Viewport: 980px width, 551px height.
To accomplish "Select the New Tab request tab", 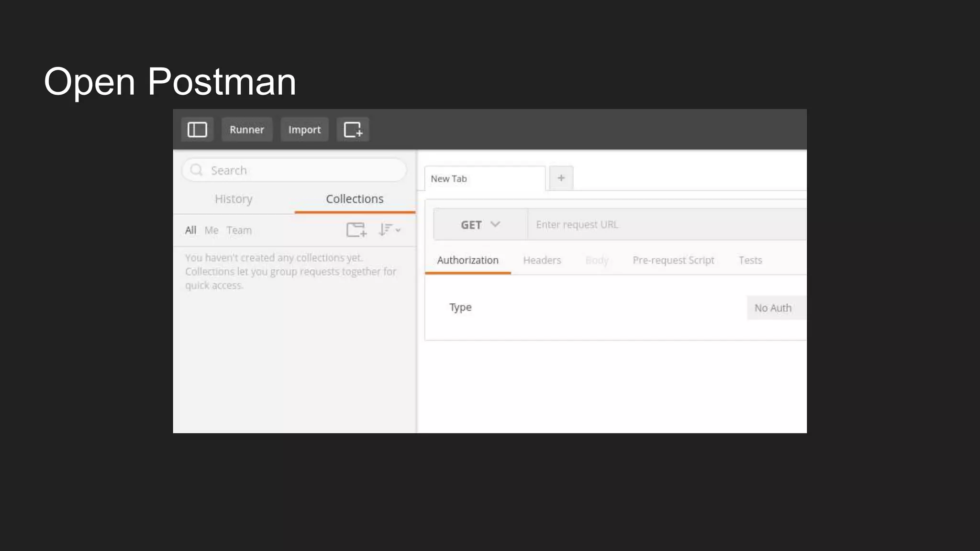I will tap(485, 178).
